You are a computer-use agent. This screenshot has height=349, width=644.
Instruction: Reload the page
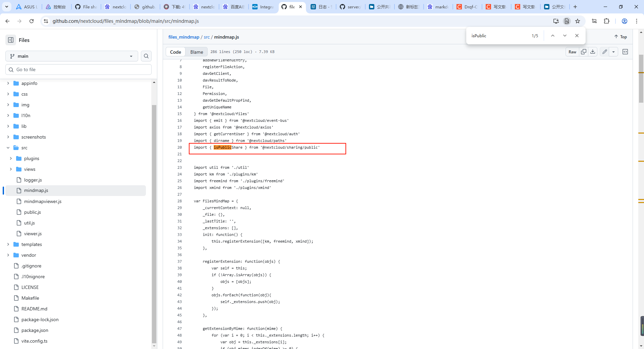(x=32, y=21)
